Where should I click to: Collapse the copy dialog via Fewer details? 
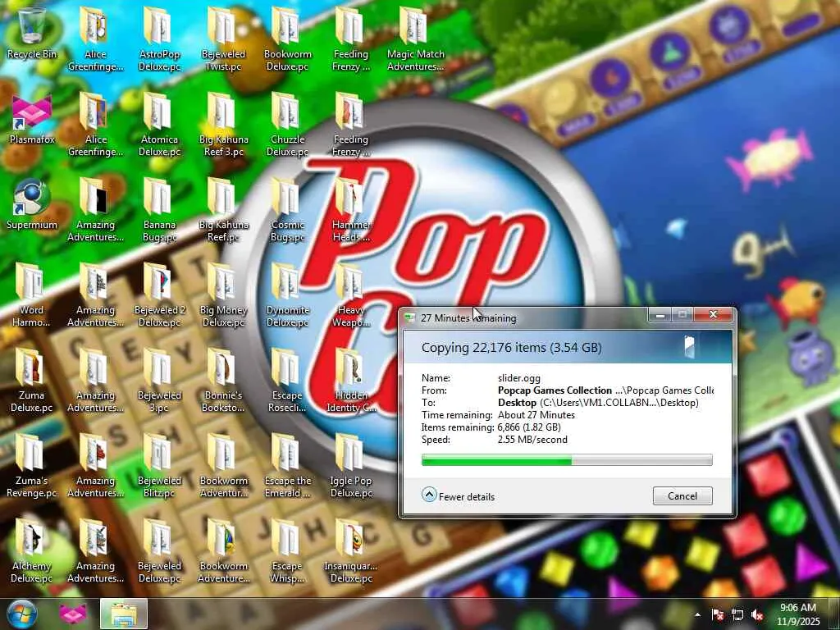pos(458,495)
